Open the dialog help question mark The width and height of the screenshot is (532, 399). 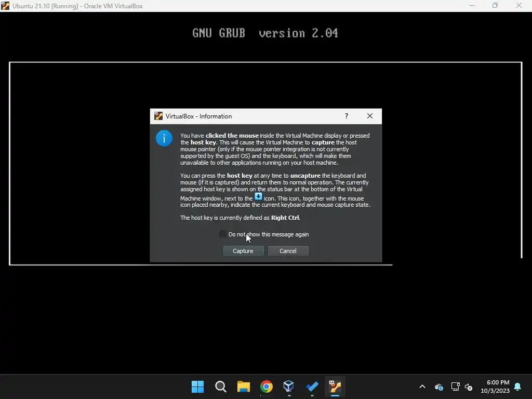point(347,116)
